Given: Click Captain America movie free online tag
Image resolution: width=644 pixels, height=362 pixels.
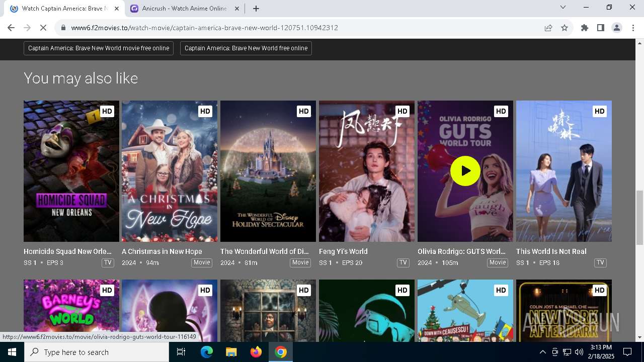Looking at the screenshot, I should [x=99, y=48].
